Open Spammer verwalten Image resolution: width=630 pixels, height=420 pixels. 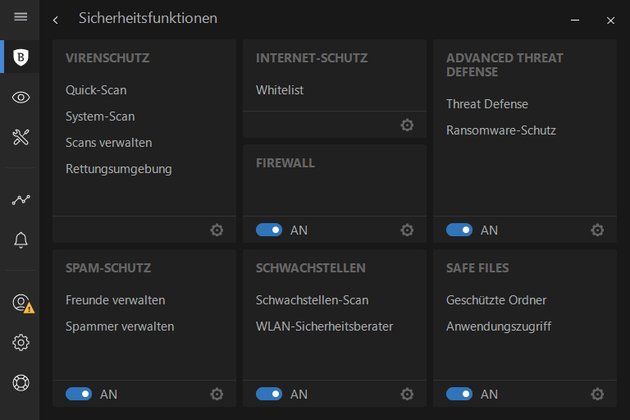(x=120, y=327)
